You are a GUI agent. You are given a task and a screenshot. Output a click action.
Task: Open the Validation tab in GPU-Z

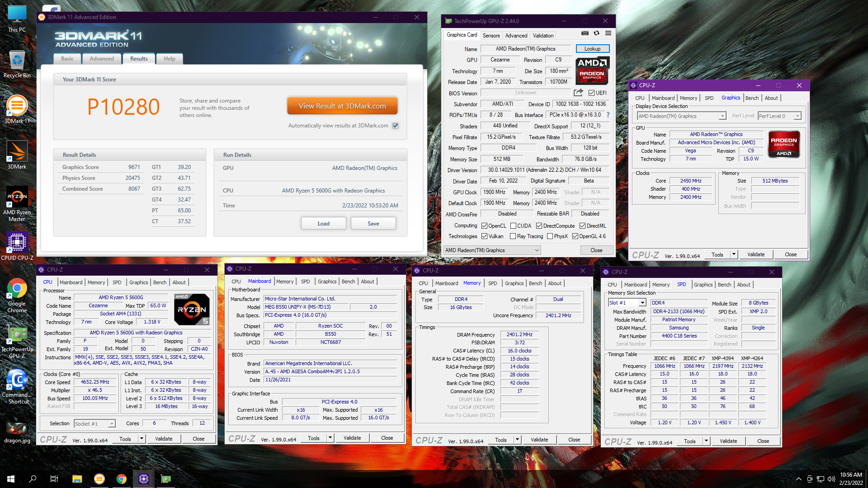543,36
